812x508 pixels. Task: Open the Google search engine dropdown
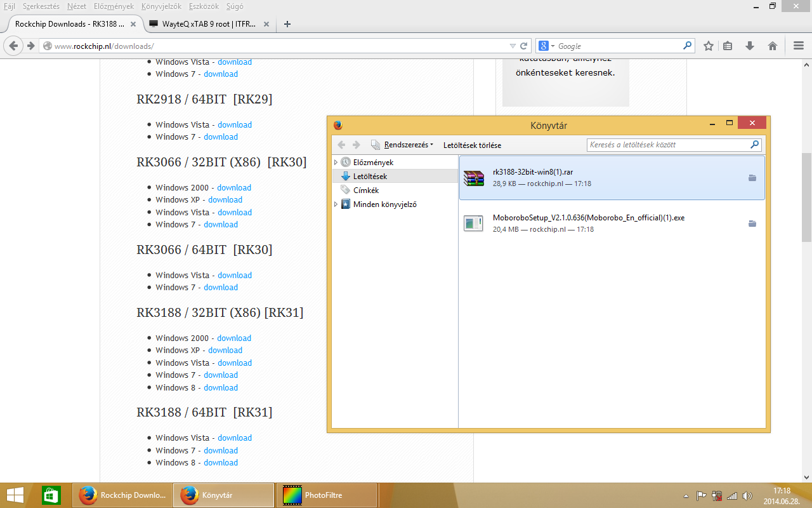pos(546,46)
